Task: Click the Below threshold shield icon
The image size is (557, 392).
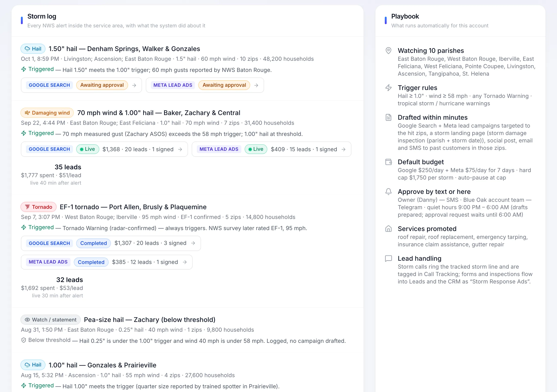Action: click(x=23, y=340)
